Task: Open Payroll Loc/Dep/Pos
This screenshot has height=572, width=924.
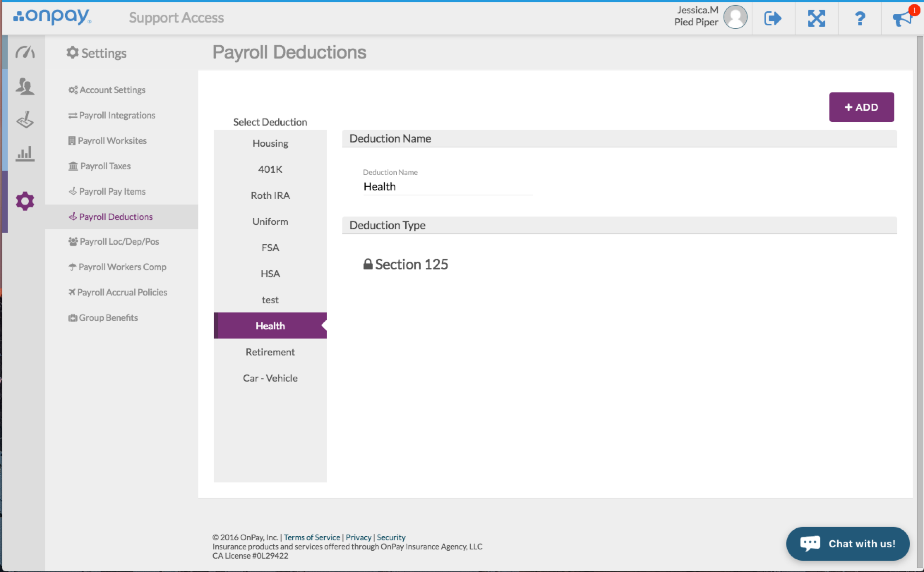Action: (x=114, y=242)
